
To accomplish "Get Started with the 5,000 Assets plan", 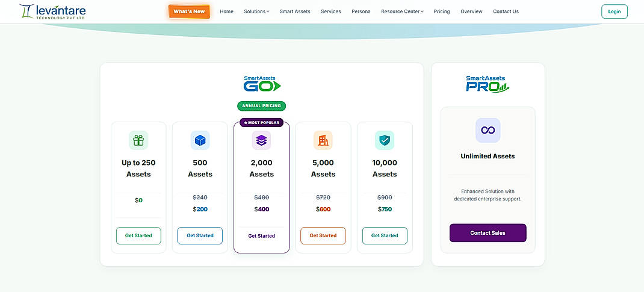I will (x=323, y=236).
